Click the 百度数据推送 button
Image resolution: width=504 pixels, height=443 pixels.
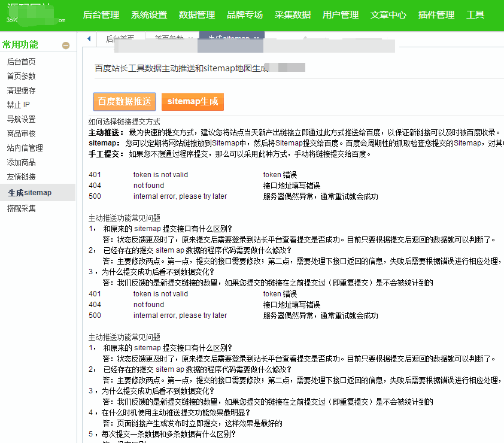(124, 102)
